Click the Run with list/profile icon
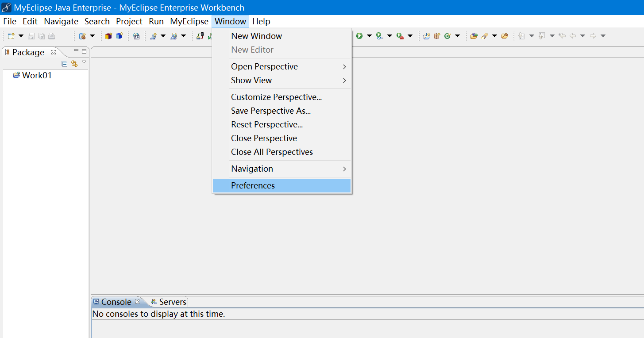The width and height of the screenshot is (644, 338). [380, 36]
